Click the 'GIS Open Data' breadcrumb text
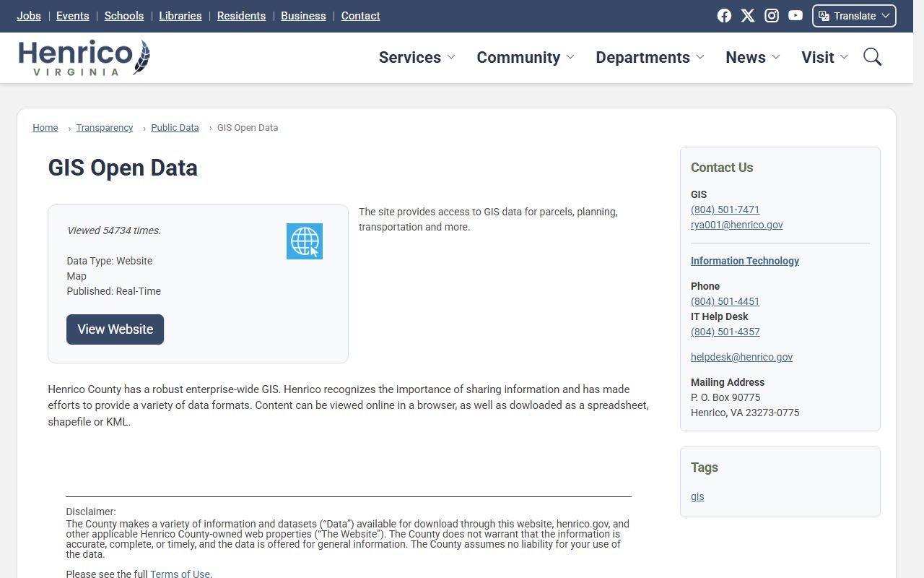924x578 pixels. click(248, 128)
